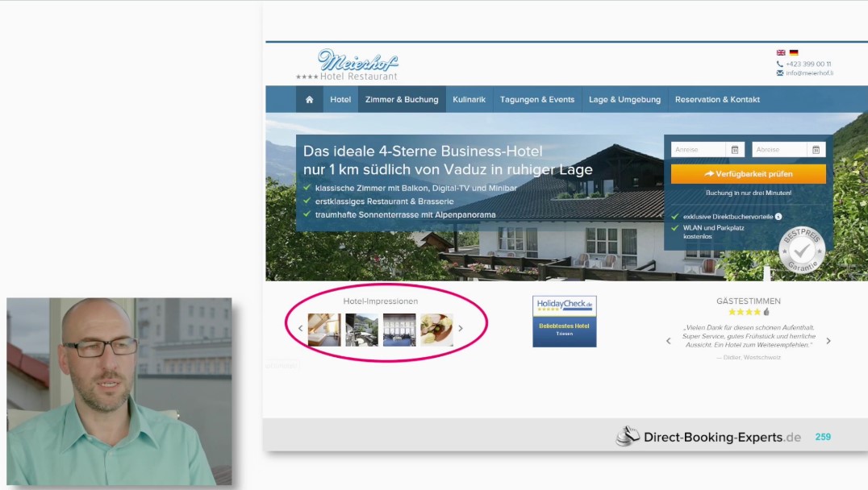Click info icon next to Direktbuchervorteile
Screen dimensions: 868x490
tap(778, 217)
